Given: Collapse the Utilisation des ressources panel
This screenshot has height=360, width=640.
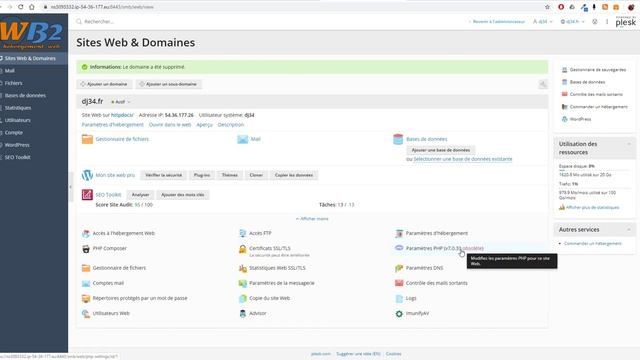Looking at the screenshot, I should 629,144.
